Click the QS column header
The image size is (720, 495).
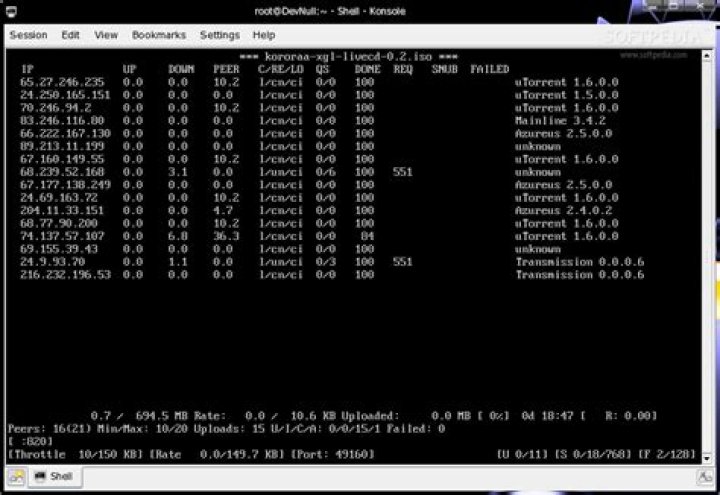pyautogui.click(x=322, y=69)
